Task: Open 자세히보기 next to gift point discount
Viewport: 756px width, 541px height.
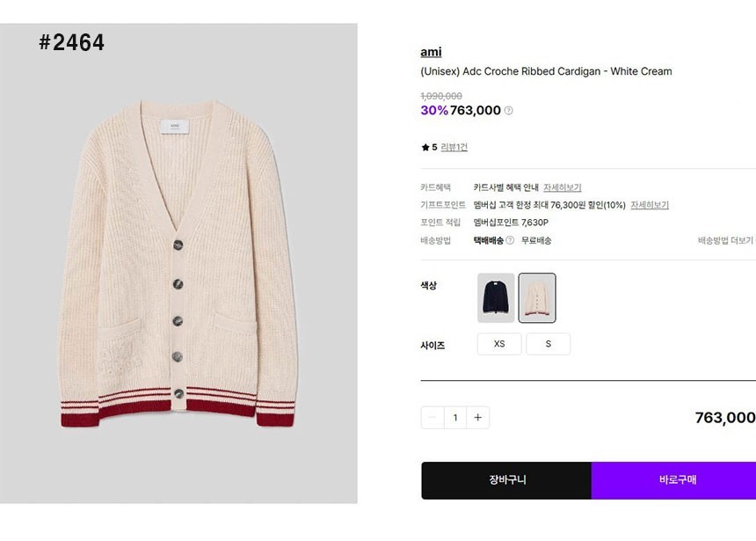Action: [x=650, y=205]
